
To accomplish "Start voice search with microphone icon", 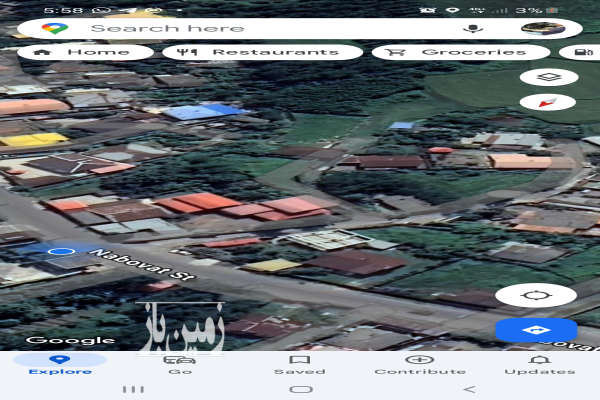I will 472,28.
